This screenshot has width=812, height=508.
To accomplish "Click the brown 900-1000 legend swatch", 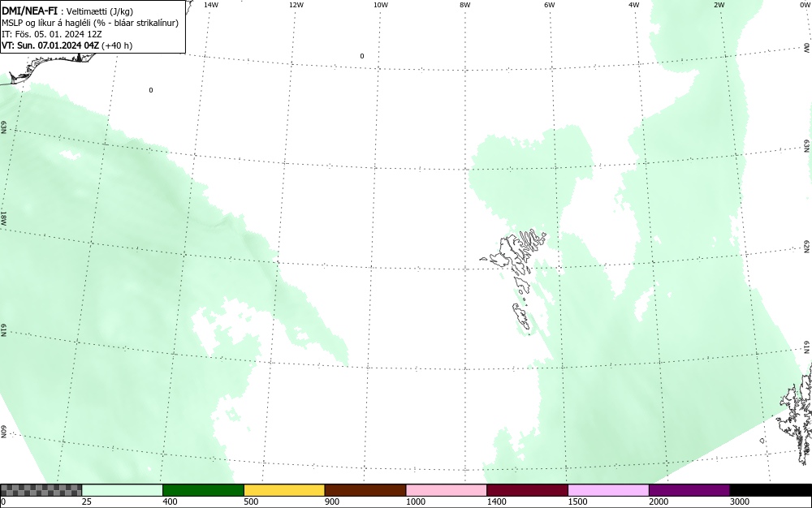I will click(365, 490).
